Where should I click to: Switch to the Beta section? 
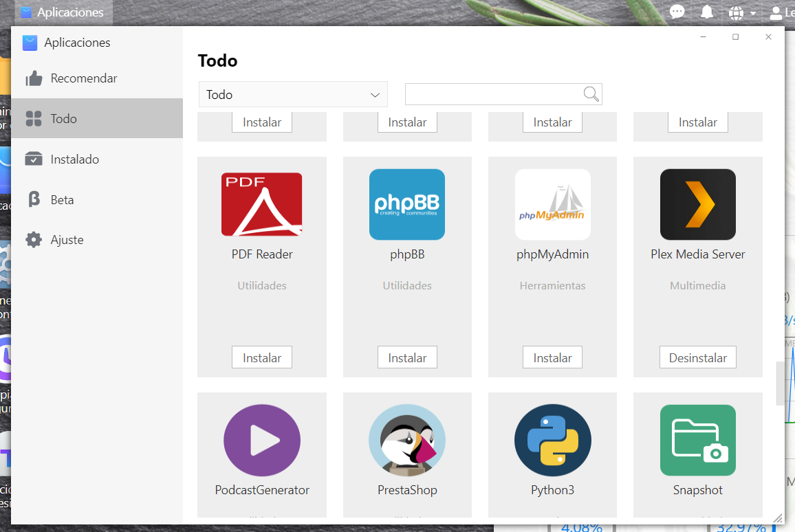pos(97,199)
